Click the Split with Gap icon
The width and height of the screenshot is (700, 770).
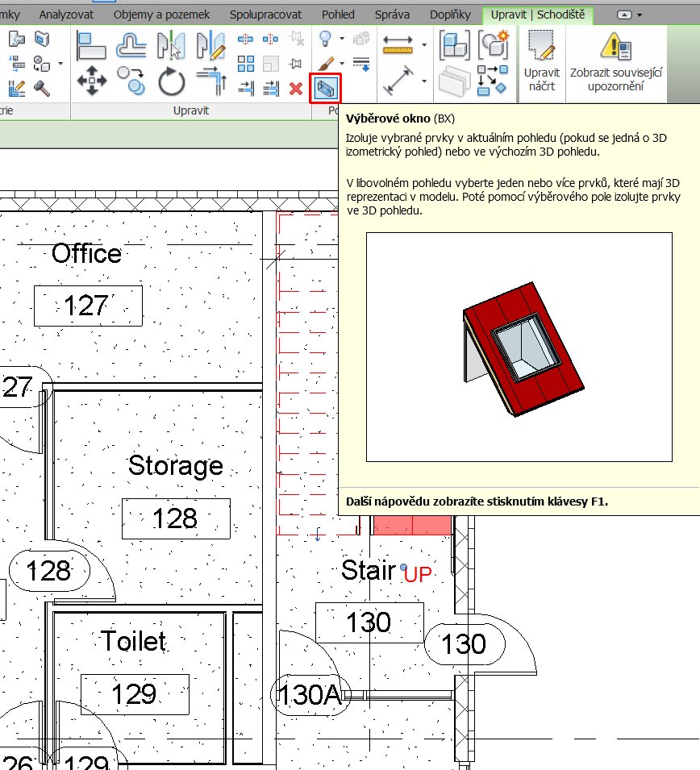click(x=270, y=39)
